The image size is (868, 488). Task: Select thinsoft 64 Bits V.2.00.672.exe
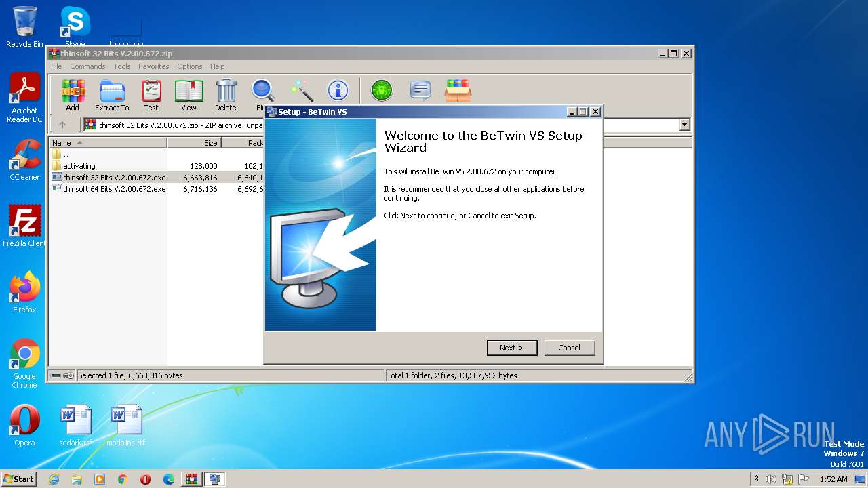108,189
